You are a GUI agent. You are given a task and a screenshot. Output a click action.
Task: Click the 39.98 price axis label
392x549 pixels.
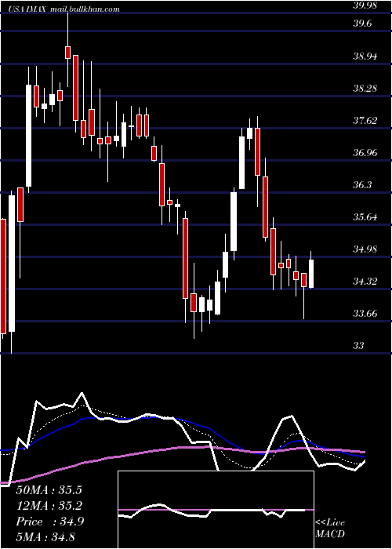pyautogui.click(x=365, y=6)
